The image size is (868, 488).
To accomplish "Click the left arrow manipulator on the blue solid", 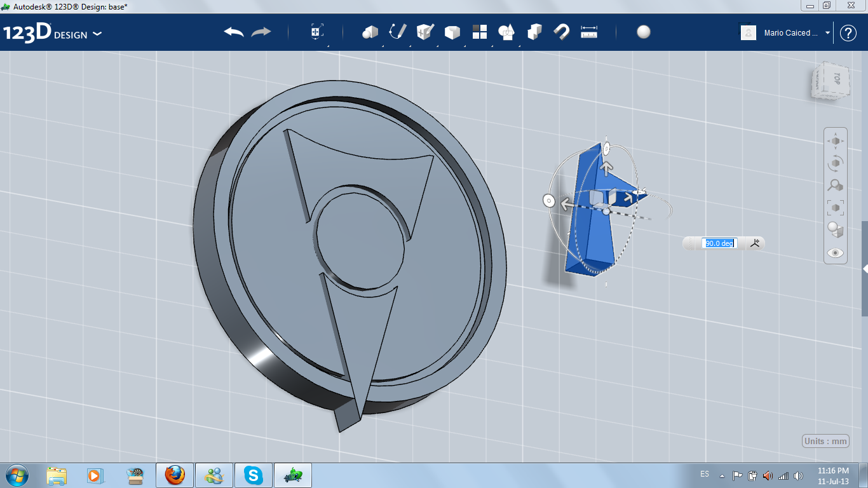I will tap(566, 204).
